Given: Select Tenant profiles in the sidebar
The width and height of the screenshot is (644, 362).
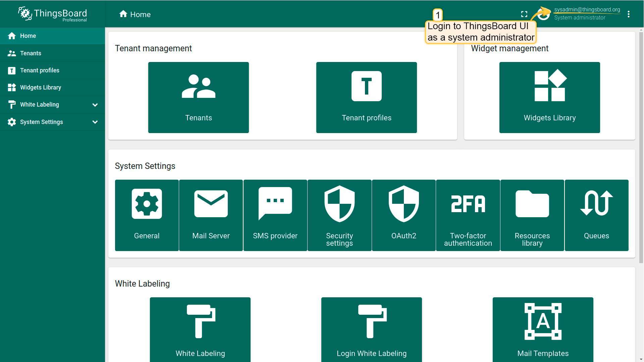Looking at the screenshot, I should tap(53, 70).
